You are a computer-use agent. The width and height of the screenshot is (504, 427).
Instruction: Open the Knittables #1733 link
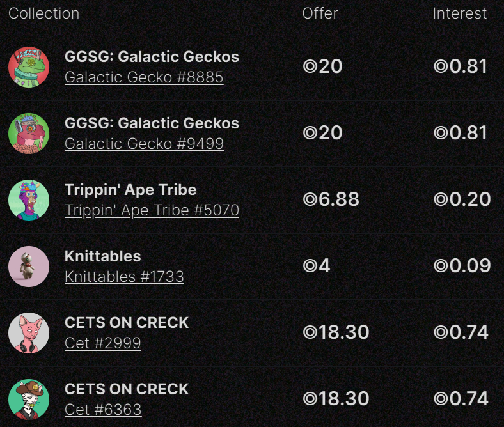[x=124, y=277]
